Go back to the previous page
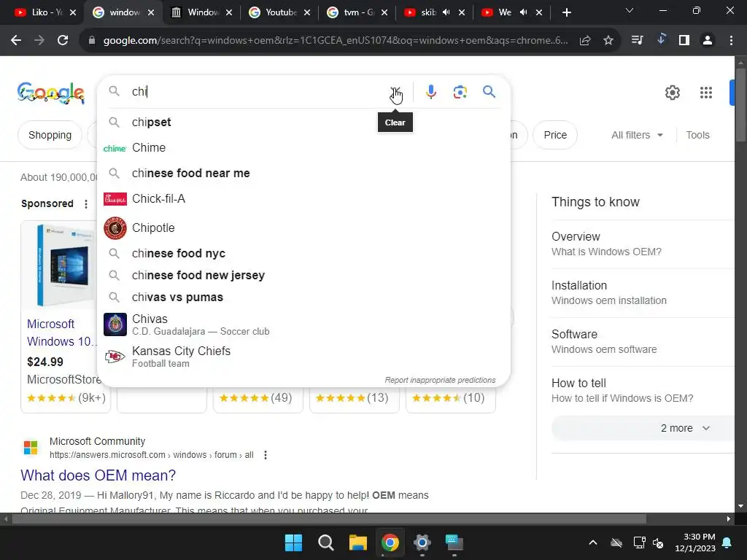 pos(16,41)
